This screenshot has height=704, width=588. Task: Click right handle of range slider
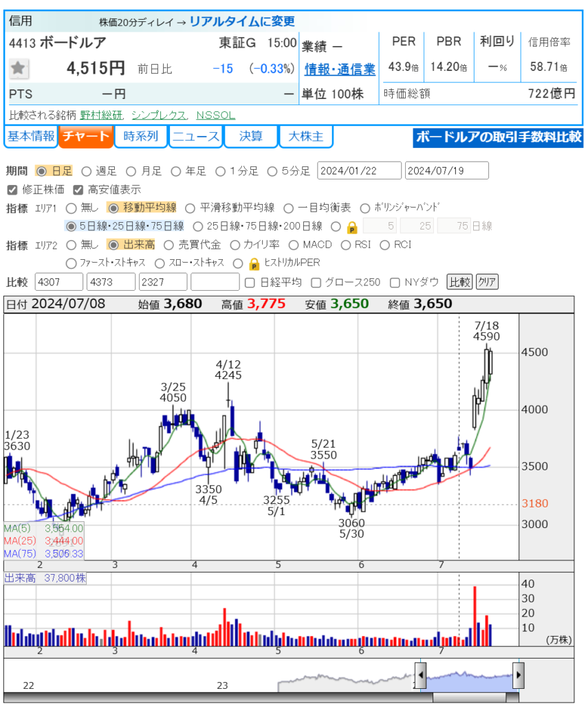(519, 672)
